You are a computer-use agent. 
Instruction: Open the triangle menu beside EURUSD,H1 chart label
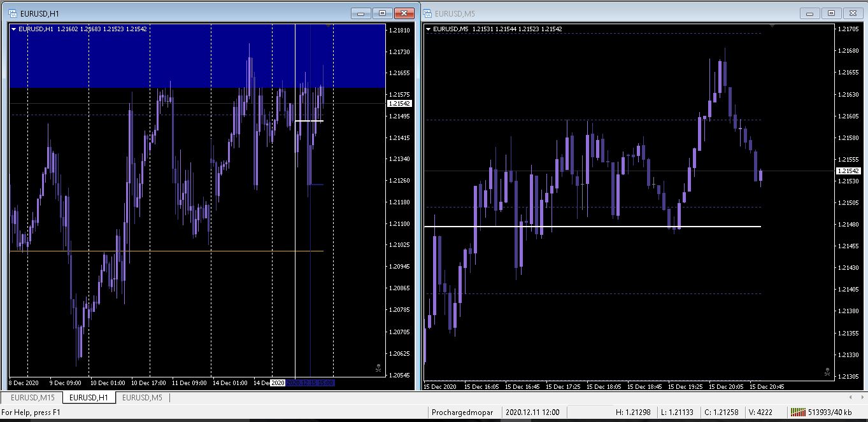tap(14, 29)
